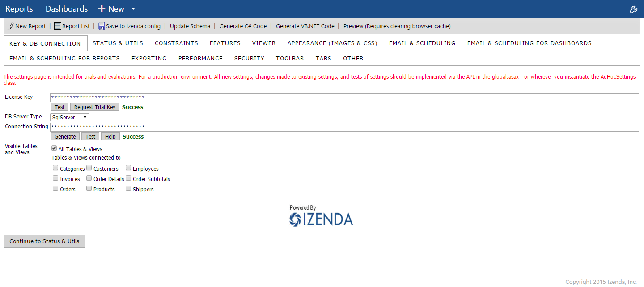Click Update Schema in the toolbar
644x287 pixels.
point(190,26)
